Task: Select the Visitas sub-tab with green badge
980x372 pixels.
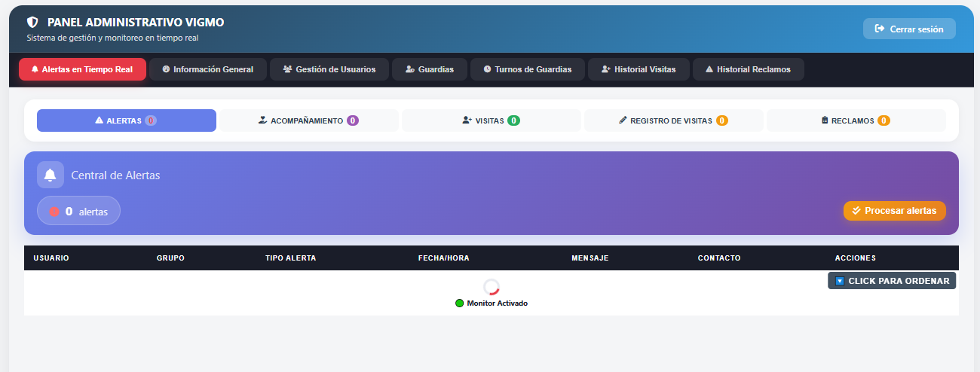Action: click(492, 120)
